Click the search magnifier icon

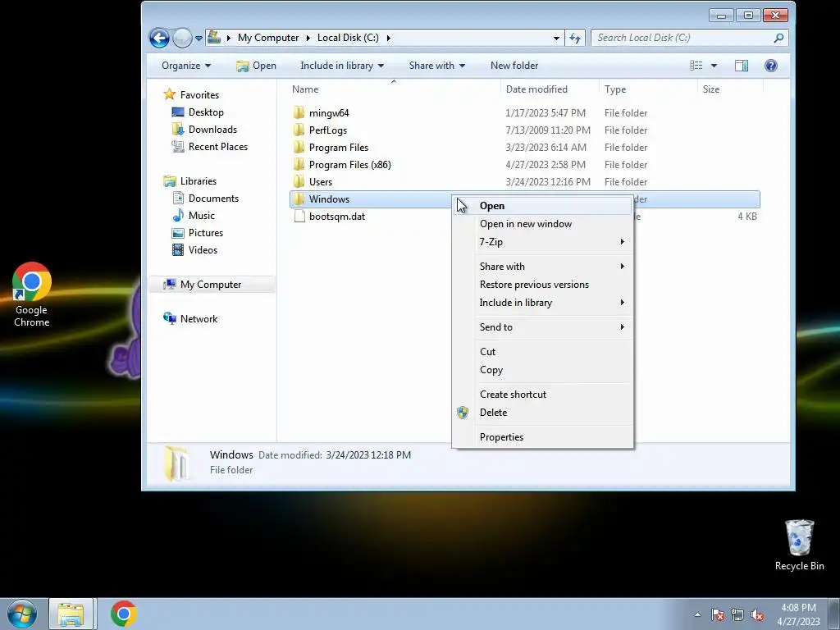pyautogui.click(x=779, y=38)
